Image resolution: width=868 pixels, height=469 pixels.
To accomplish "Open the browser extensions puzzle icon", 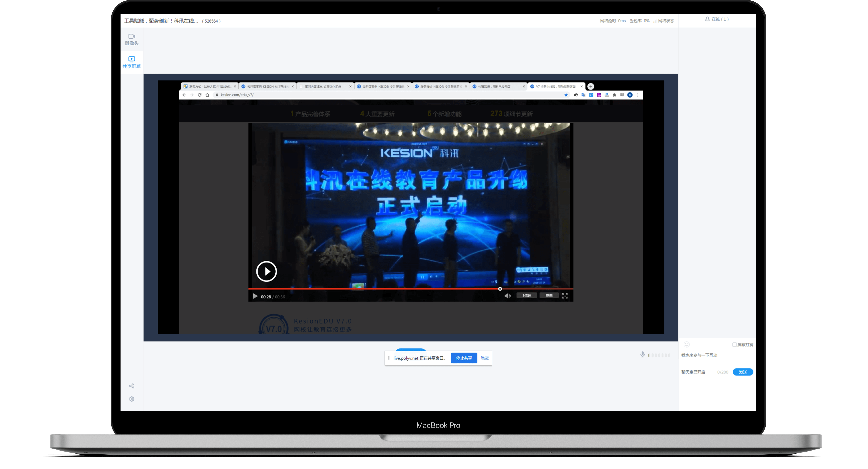I will [614, 95].
